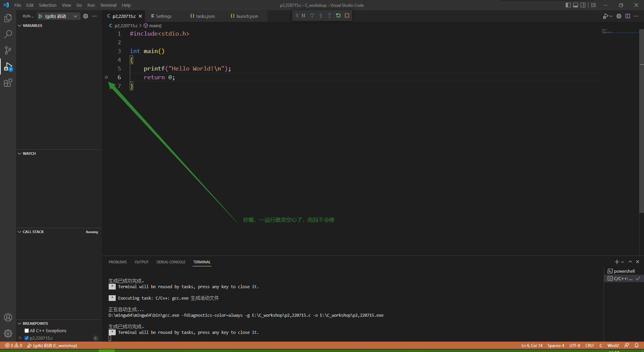Viewport: 644px width, 352px height.
Task: Close the bottom panel
Action: pos(638,262)
